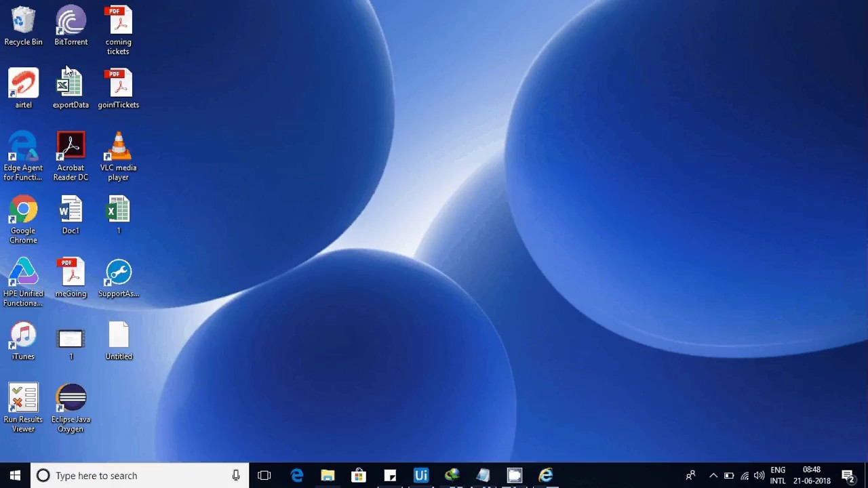Open Wi-Fi network tray icon
The height and width of the screenshot is (488, 868).
(745, 475)
